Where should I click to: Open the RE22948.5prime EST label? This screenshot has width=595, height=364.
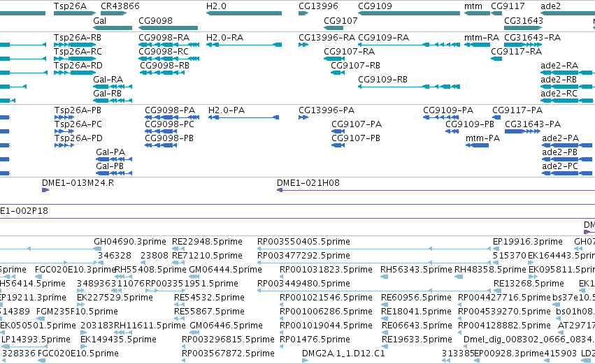point(207,242)
